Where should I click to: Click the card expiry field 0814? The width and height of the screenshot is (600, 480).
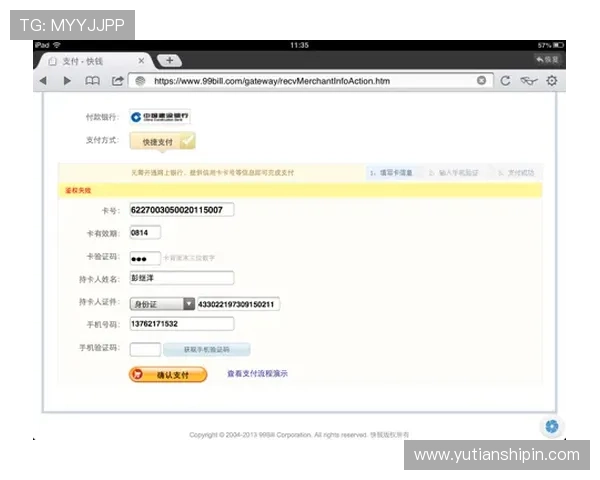coord(145,233)
